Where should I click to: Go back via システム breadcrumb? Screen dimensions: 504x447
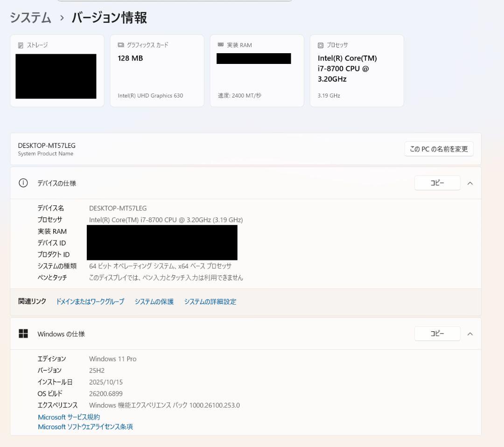pyautogui.click(x=30, y=18)
